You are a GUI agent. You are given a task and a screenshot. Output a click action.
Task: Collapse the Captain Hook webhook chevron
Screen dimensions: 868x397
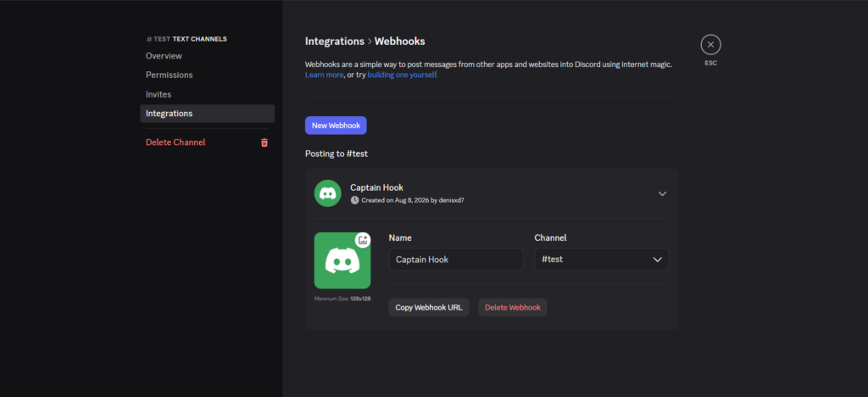point(662,193)
